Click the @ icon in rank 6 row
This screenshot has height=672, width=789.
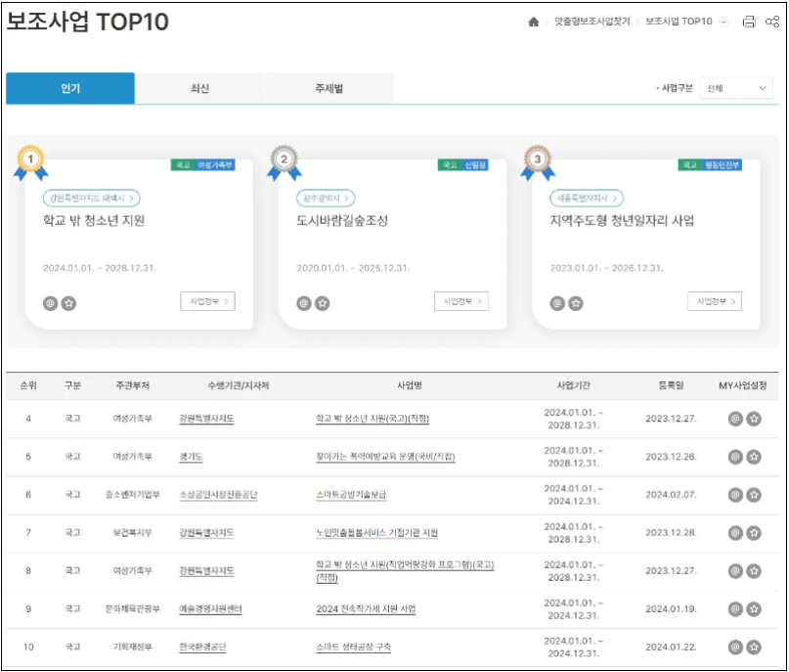[735, 495]
